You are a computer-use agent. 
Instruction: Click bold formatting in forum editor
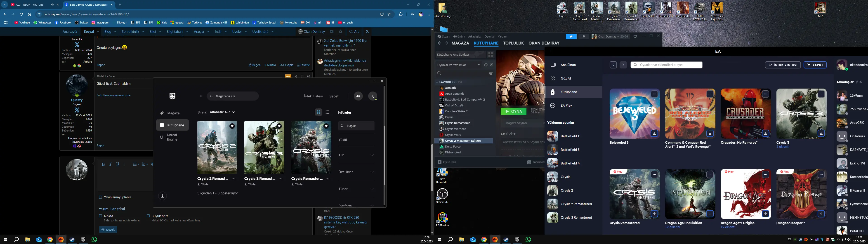(103, 164)
